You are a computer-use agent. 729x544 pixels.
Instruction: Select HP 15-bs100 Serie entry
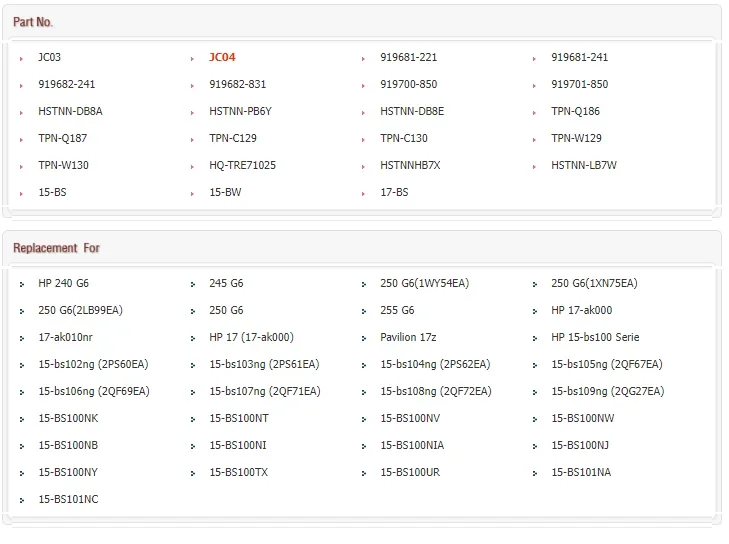click(x=596, y=337)
